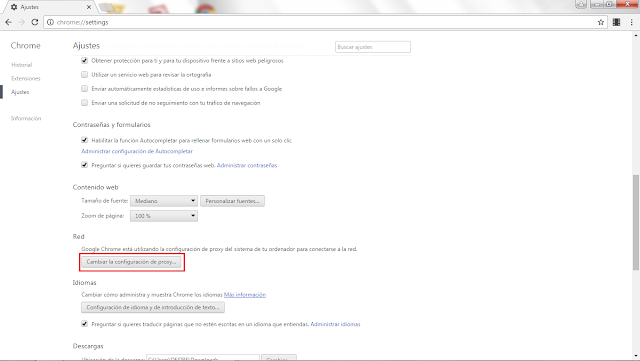Open Administrar configuración de Autocompletar link
This screenshot has height=361, width=640.
(137, 151)
